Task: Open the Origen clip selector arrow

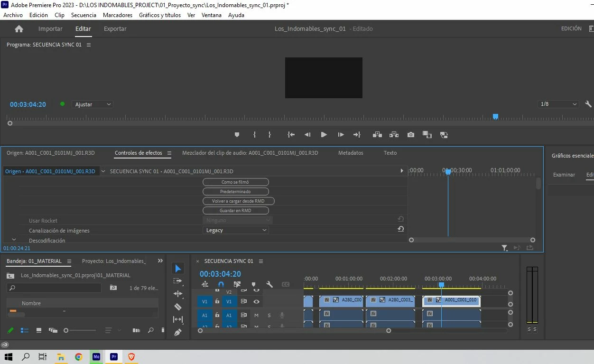Action: (x=103, y=171)
